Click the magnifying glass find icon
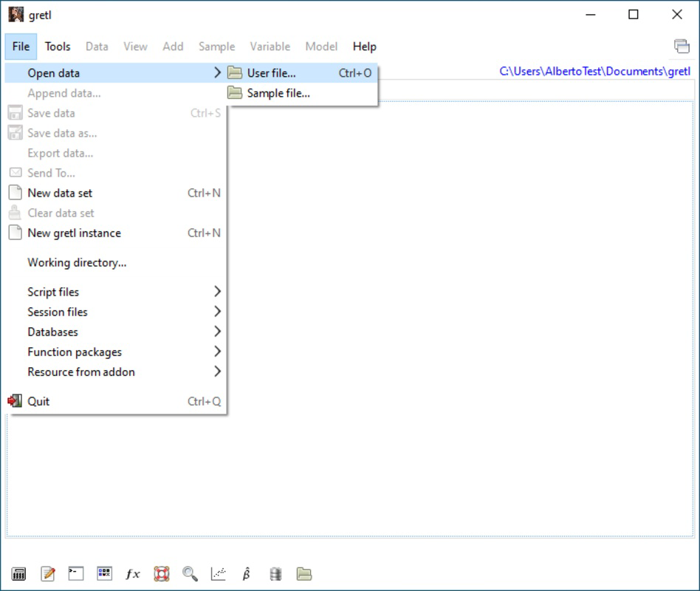Screen dimensions: 700x591 coord(191,573)
